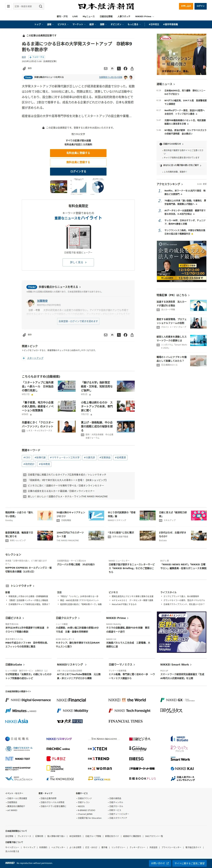Click サイトに関するご意見ご要望 footer button

[189, 863]
